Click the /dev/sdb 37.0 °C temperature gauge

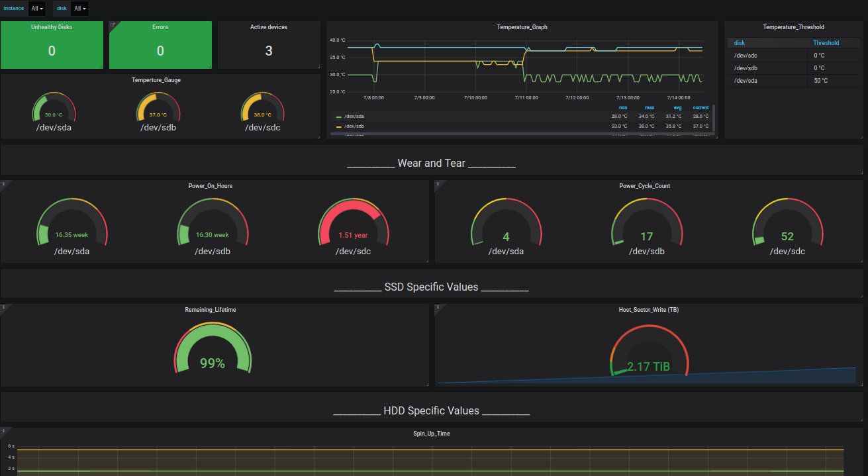[158, 108]
